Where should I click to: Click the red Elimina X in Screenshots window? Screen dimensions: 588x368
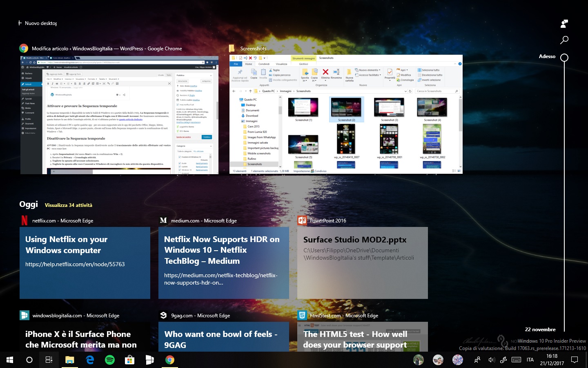pyautogui.click(x=325, y=72)
